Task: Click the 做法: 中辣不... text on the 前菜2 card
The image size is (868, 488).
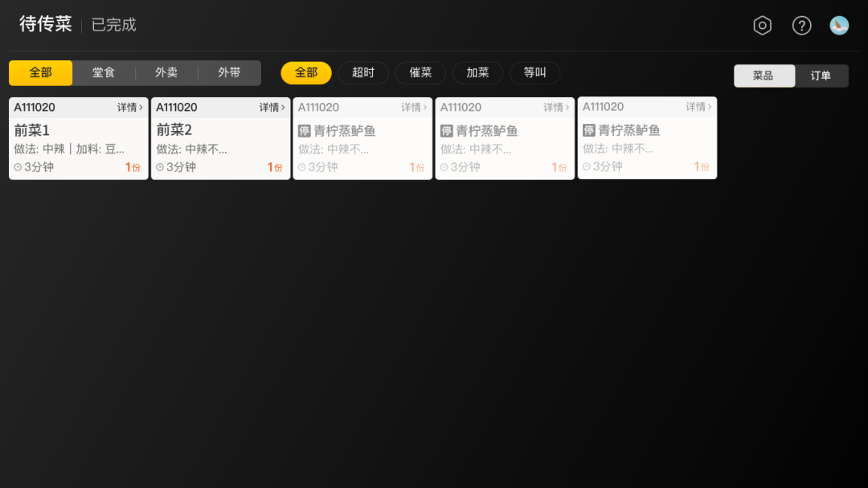Action: [x=191, y=150]
